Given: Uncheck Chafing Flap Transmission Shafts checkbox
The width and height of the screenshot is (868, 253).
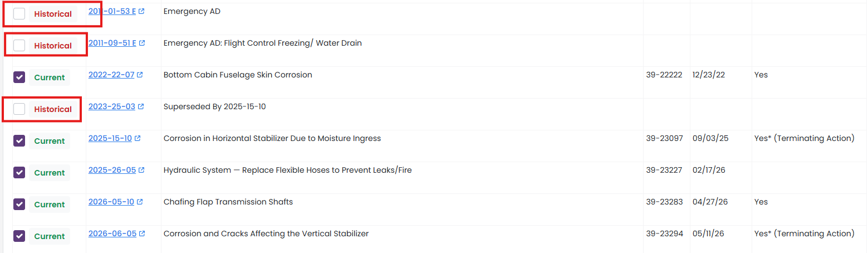Looking at the screenshot, I should (19, 205).
